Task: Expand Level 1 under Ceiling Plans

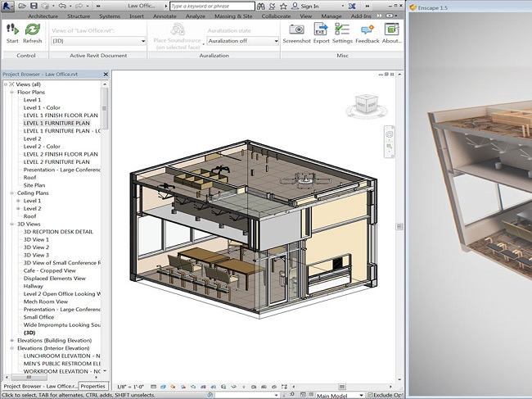Action: point(18,201)
